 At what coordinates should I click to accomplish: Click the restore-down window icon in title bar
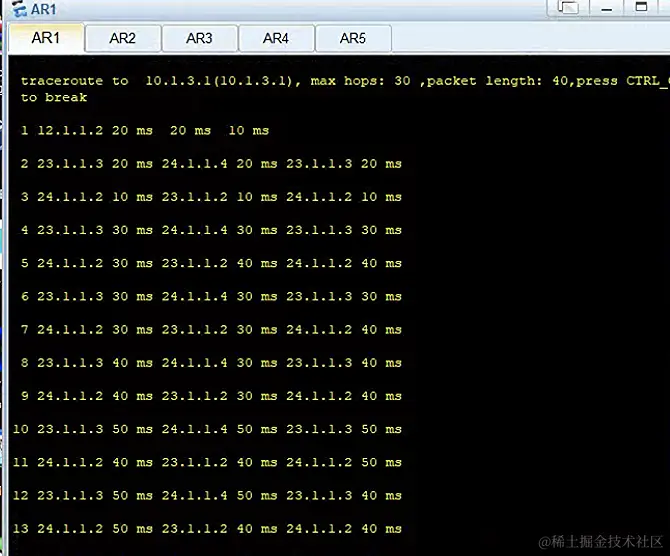point(569,7)
